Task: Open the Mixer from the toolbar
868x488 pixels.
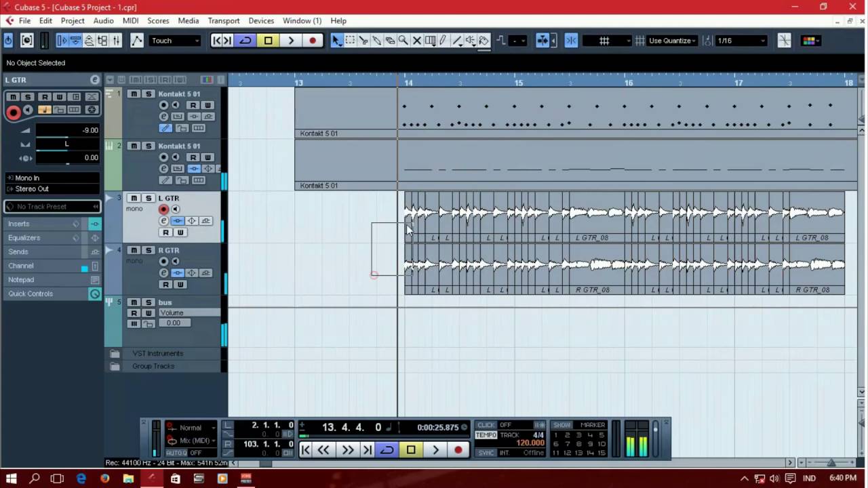Action: pos(116,41)
